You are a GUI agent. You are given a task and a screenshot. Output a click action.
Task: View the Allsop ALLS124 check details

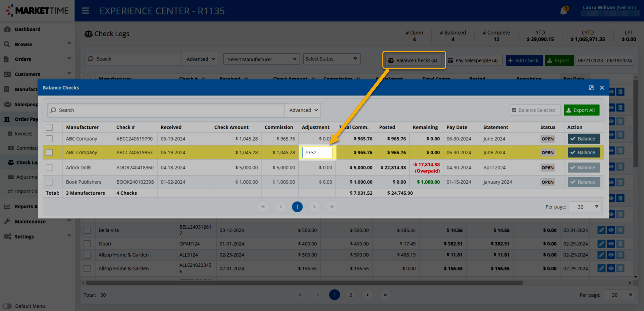611,255
